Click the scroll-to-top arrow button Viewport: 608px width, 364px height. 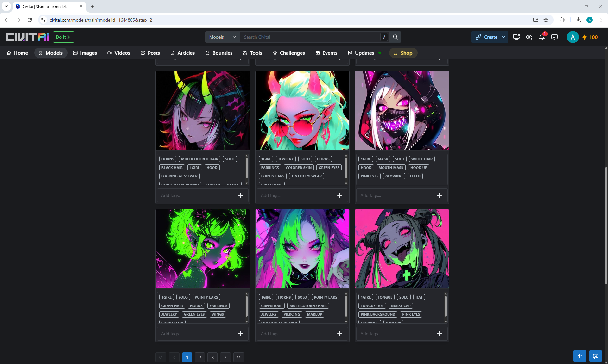pos(579,356)
